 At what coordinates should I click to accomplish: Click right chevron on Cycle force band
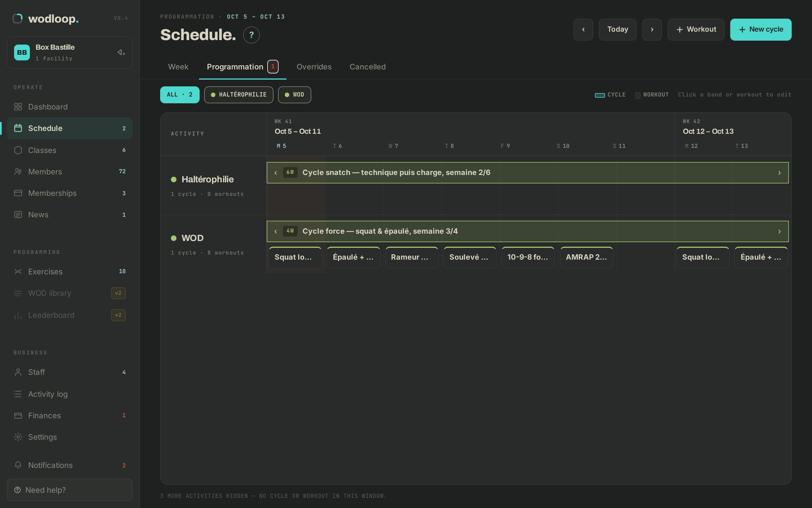click(780, 231)
